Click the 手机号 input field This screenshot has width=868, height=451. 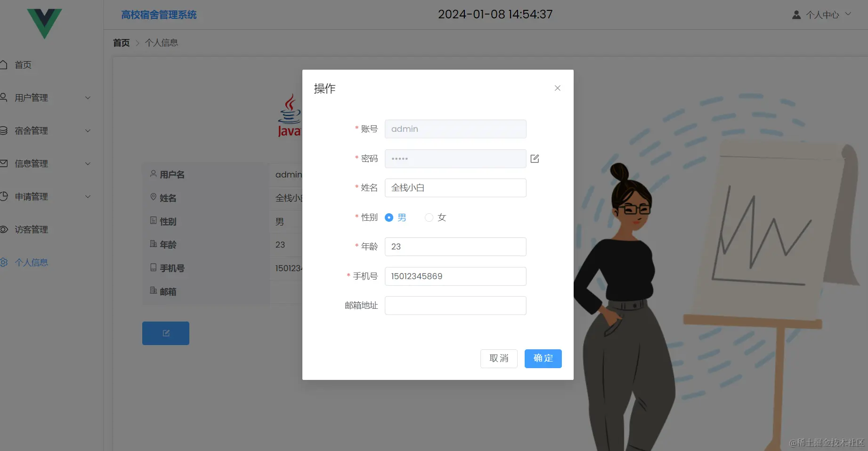455,276
